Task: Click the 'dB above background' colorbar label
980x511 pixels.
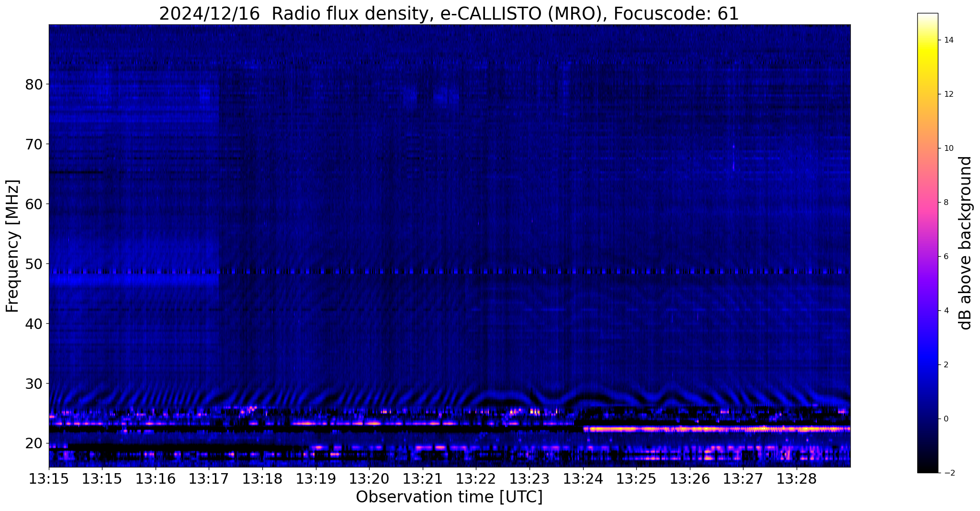Action: pyautogui.click(x=965, y=243)
